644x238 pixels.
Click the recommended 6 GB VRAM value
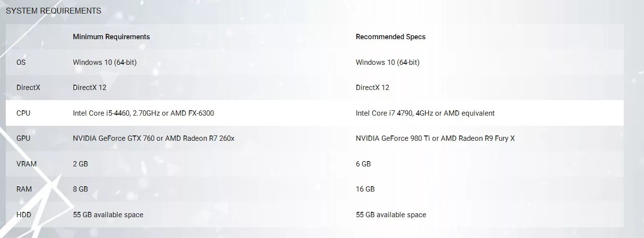point(363,164)
